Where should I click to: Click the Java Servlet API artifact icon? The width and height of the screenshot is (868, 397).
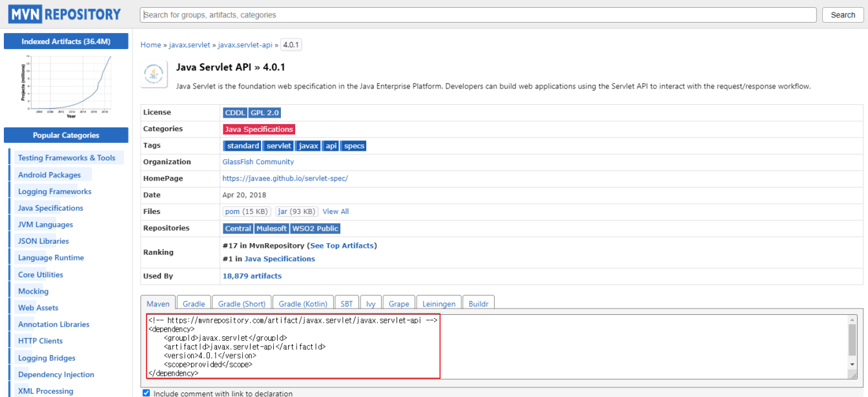[x=154, y=75]
